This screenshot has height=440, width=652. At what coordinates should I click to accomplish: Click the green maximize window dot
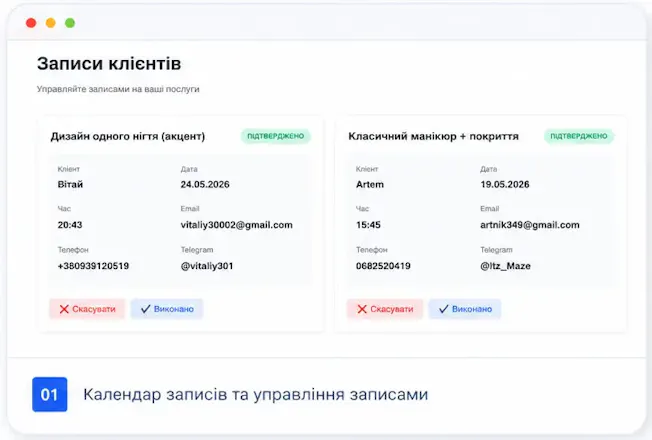(70, 23)
